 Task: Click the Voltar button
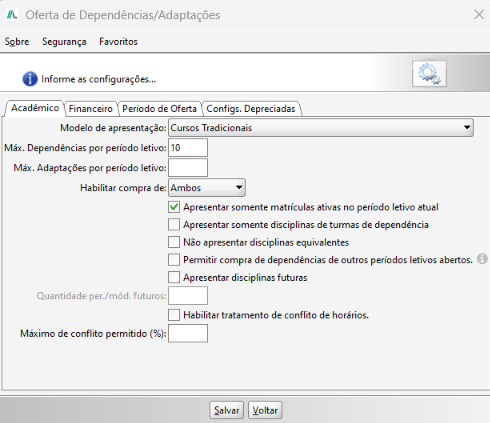point(265,410)
